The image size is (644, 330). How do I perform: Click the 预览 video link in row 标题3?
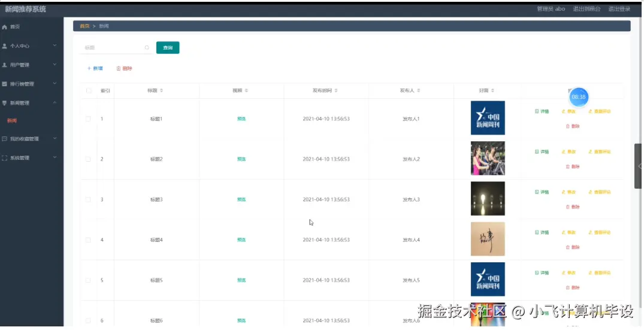pos(241,199)
